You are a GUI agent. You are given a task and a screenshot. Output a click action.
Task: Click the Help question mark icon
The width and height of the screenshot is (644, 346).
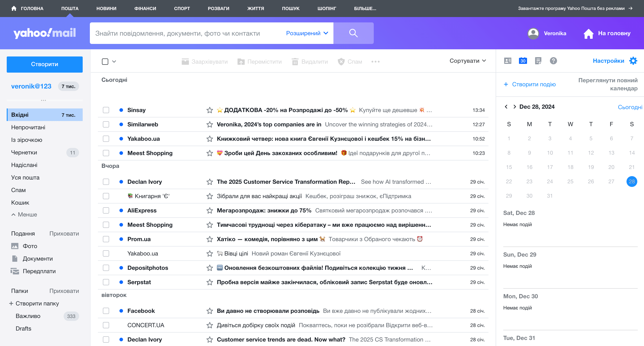click(553, 61)
